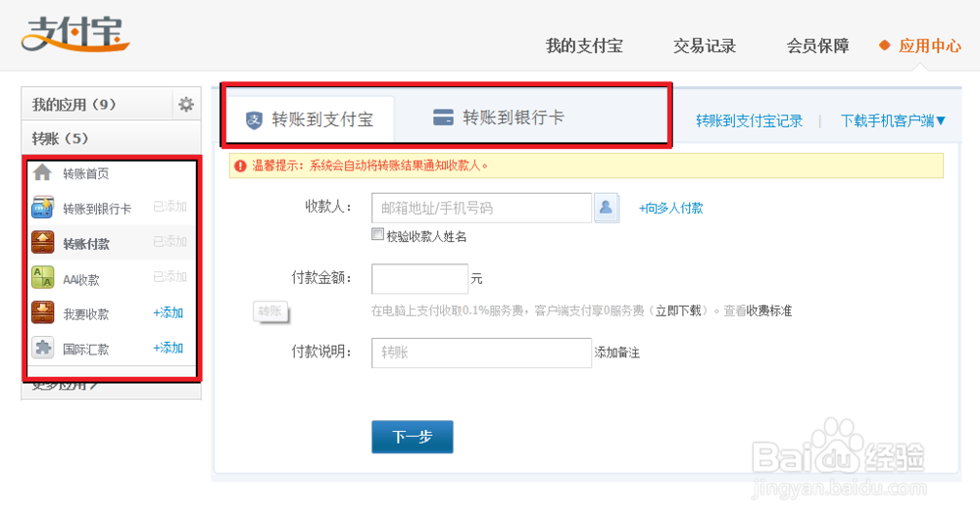
Task: Click the 转账 tooltip button
Action: [270, 311]
